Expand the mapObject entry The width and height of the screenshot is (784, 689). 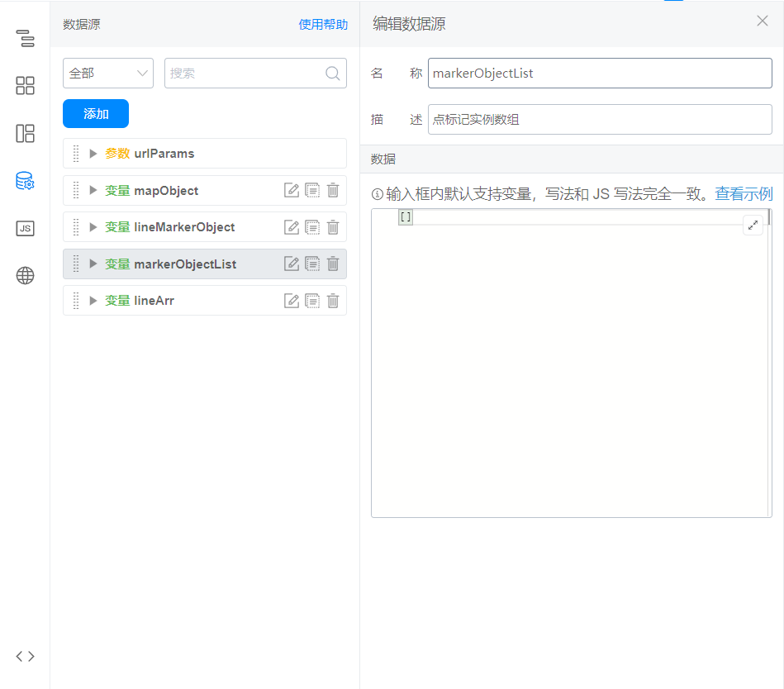[93, 191]
